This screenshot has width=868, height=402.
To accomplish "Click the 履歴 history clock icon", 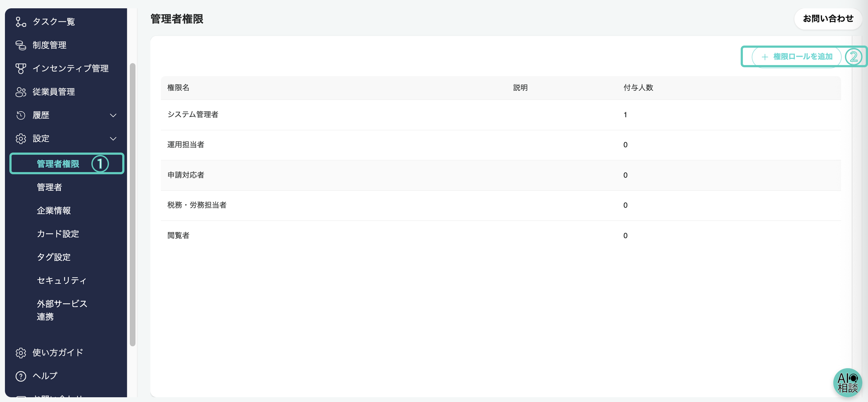I will pyautogui.click(x=20, y=115).
